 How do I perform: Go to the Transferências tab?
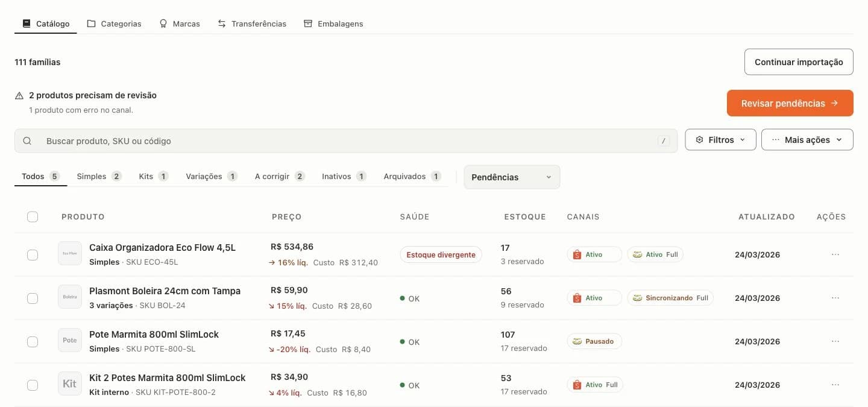252,24
